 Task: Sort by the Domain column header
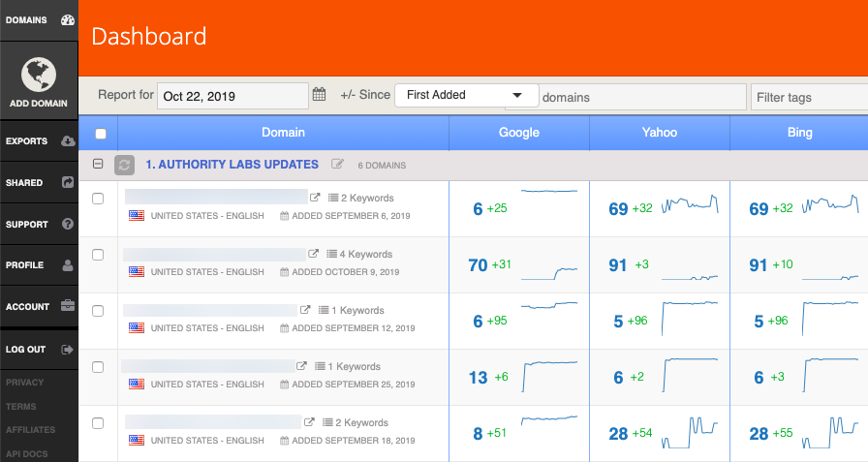point(283,133)
